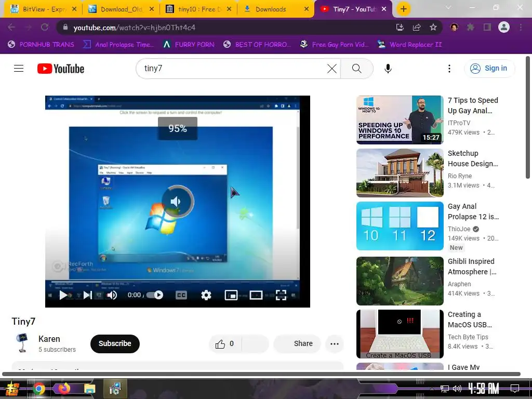The width and height of the screenshot is (532, 399).
Task: Play the Tiny7 video
Action: 63,295
